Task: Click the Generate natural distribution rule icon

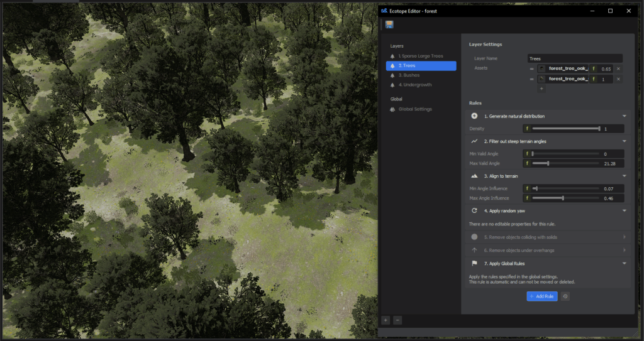Action: click(474, 116)
